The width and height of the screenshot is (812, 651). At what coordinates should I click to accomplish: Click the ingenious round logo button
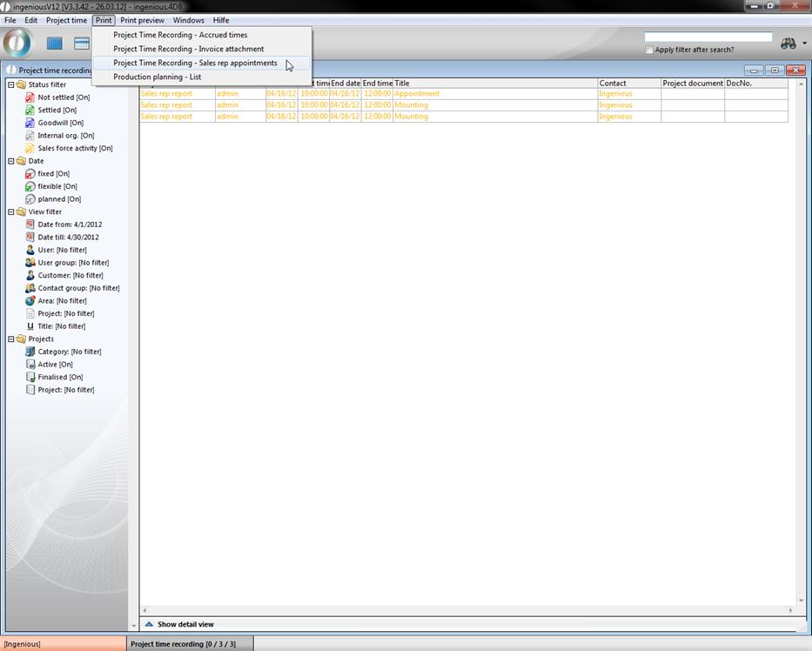click(x=17, y=43)
